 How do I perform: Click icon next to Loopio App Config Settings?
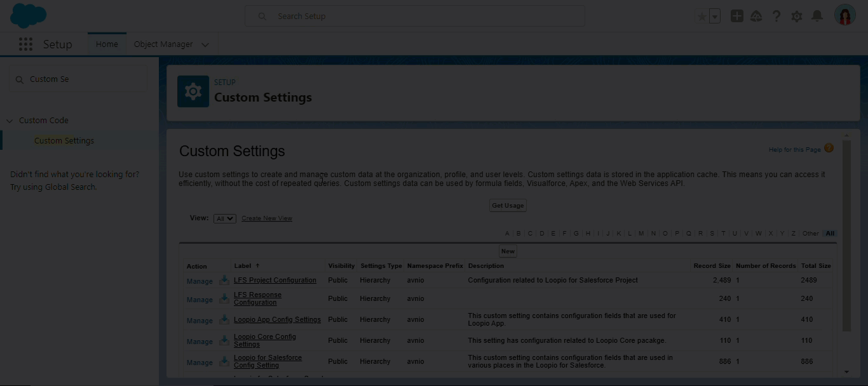click(224, 320)
